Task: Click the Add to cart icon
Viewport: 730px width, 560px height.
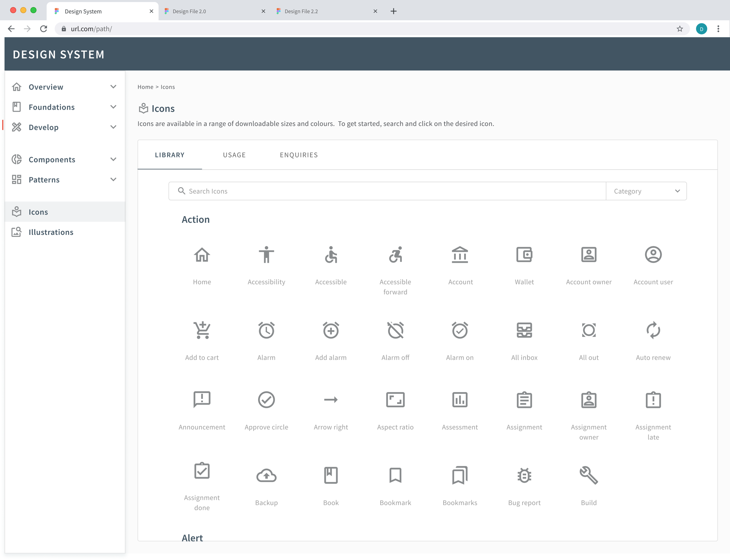Action: 201,331
